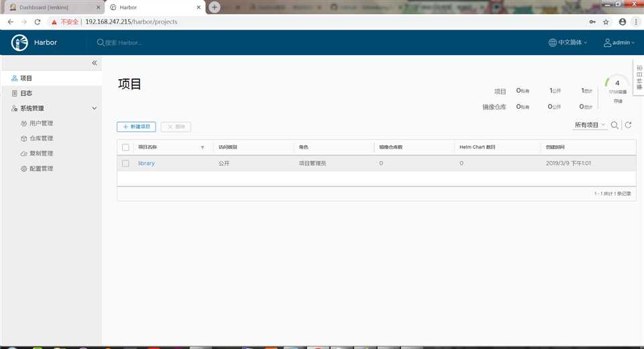Image resolution: width=644 pixels, height=349 pixels.
Task: Click the saved password key icon
Action: pos(592,21)
